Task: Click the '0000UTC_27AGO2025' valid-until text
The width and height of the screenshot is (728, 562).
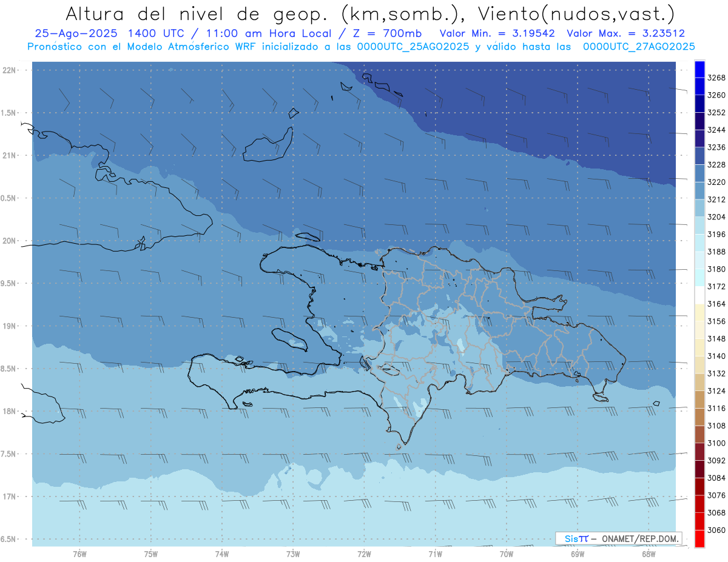Action: [639, 46]
